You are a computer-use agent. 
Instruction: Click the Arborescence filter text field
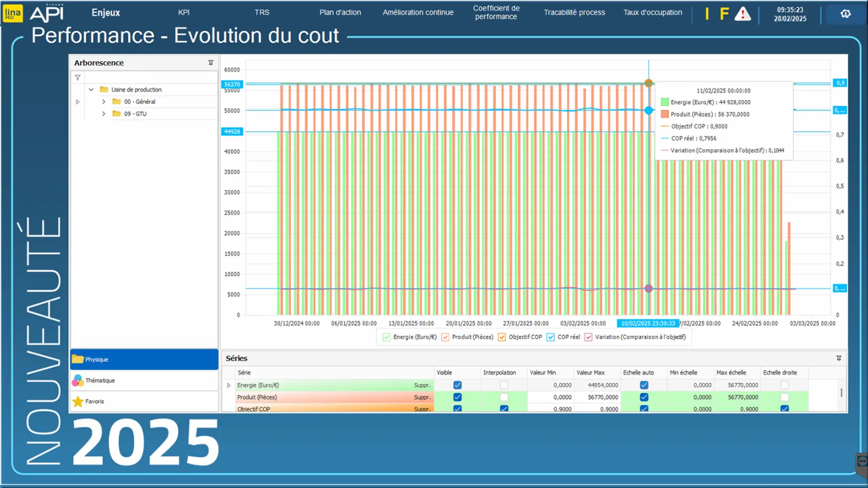click(x=148, y=78)
